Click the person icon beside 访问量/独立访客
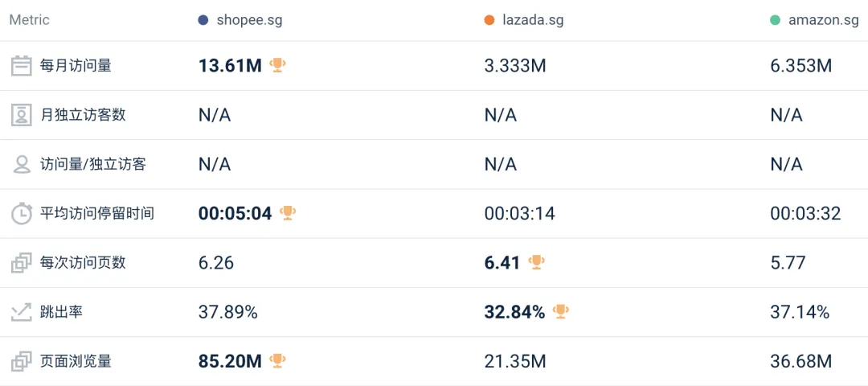The height and width of the screenshot is (386, 868). coord(22,164)
